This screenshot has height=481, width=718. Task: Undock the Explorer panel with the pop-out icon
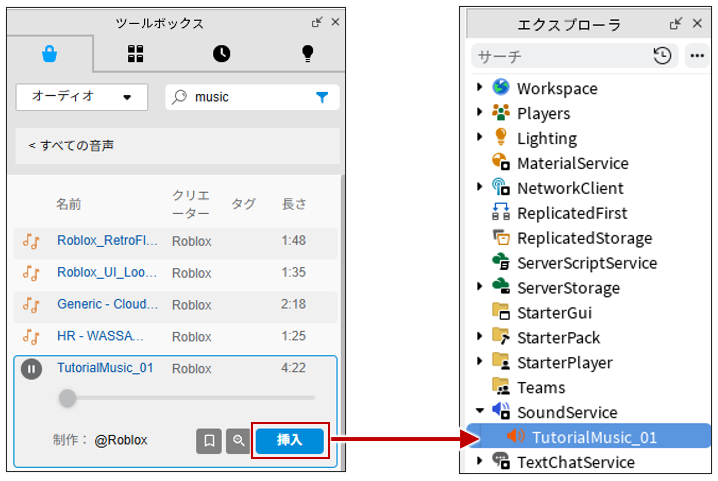pos(675,23)
